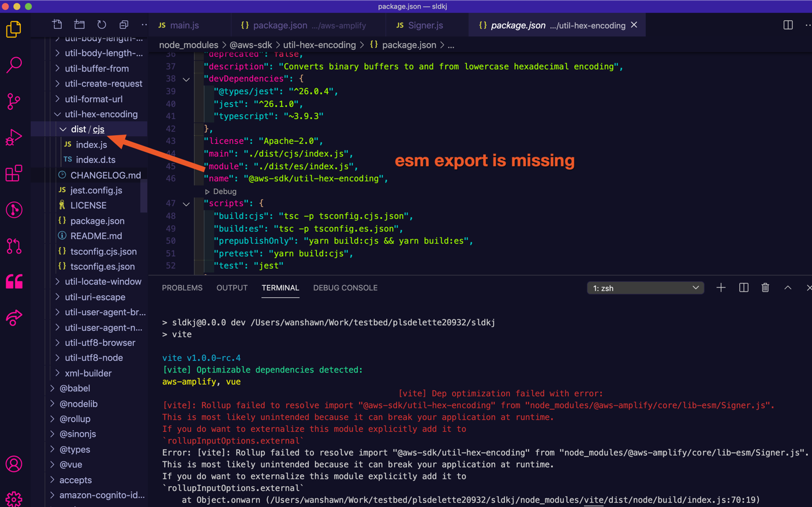Viewport: 812px width, 507px height.
Task: Split the terminal panel
Action: click(x=743, y=288)
